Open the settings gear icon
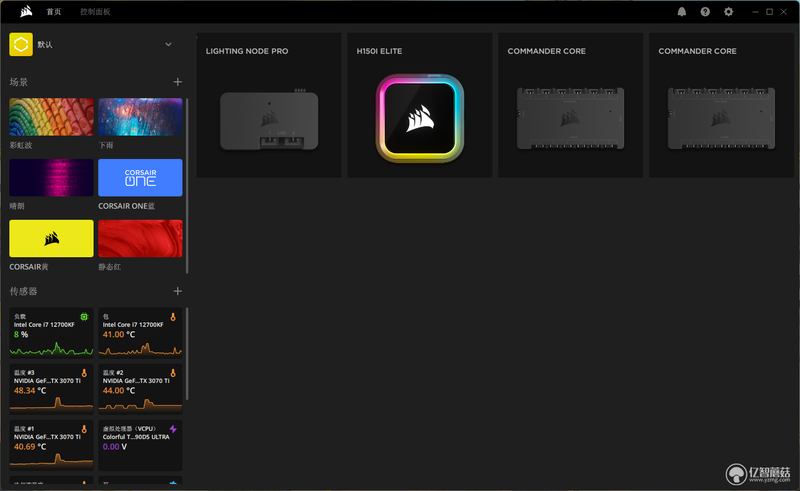Screen dimensions: 800x491 click(x=729, y=12)
